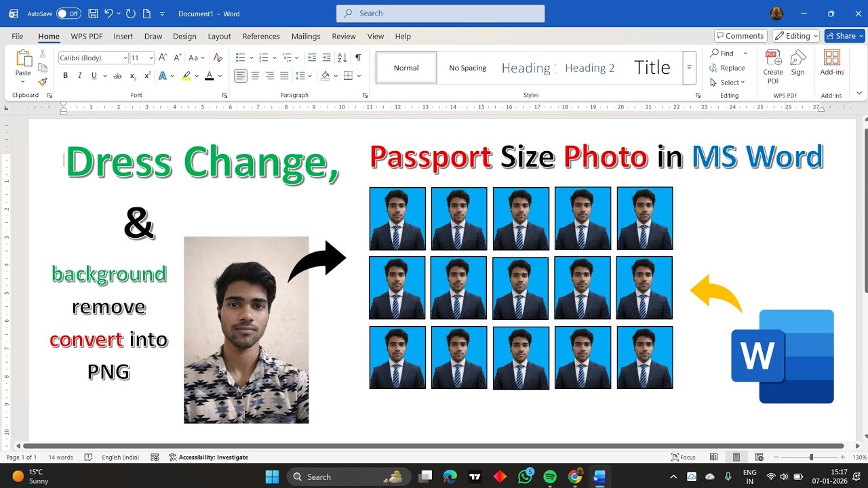Image resolution: width=868 pixels, height=488 pixels.
Task: Apply yellow text highlight color
Action: click(x=186, y=76)
